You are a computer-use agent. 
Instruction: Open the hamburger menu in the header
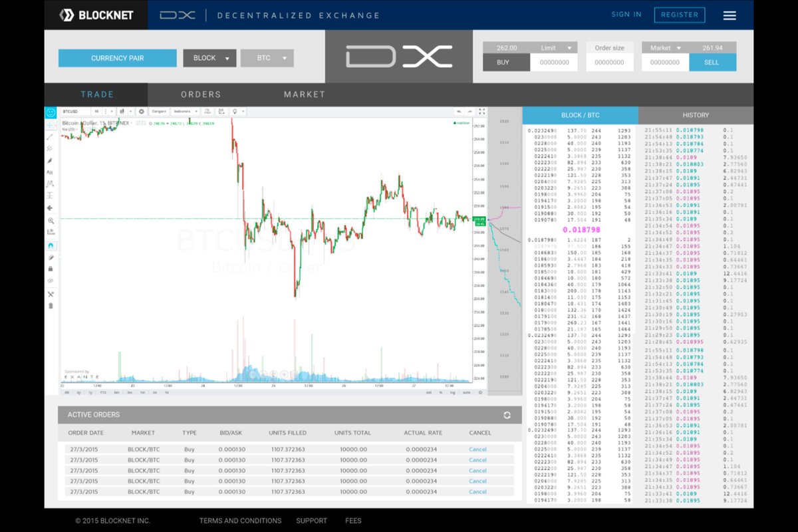(x=730, y=15)
